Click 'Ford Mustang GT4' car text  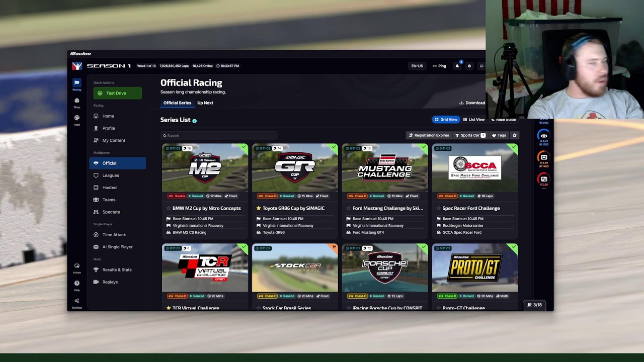point(368,233)
